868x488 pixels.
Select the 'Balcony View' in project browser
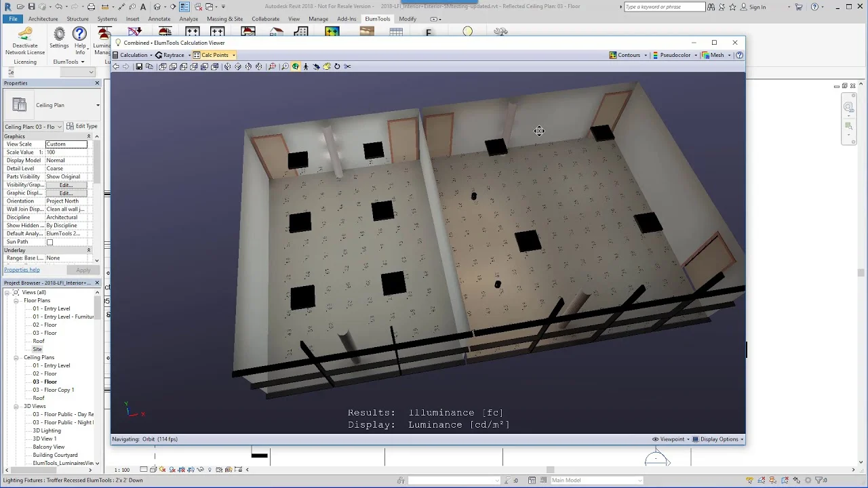(x=49, y=447)
